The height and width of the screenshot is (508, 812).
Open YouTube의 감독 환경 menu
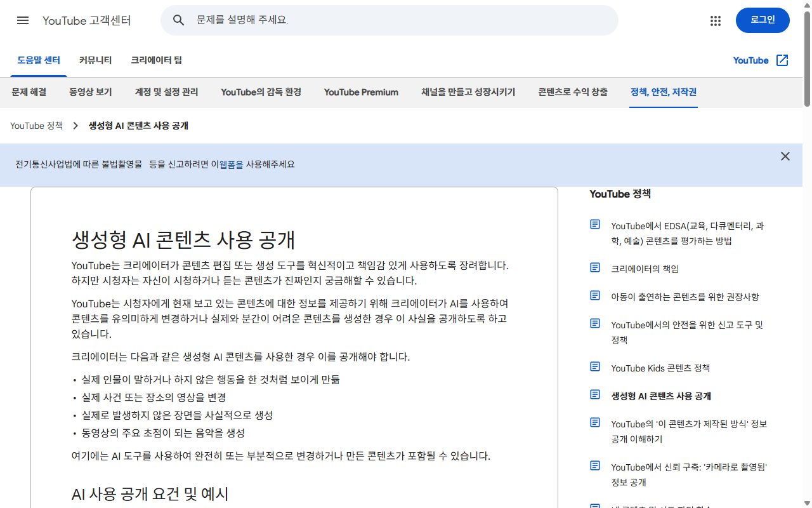pyautogui.click(x=261, y=92)
